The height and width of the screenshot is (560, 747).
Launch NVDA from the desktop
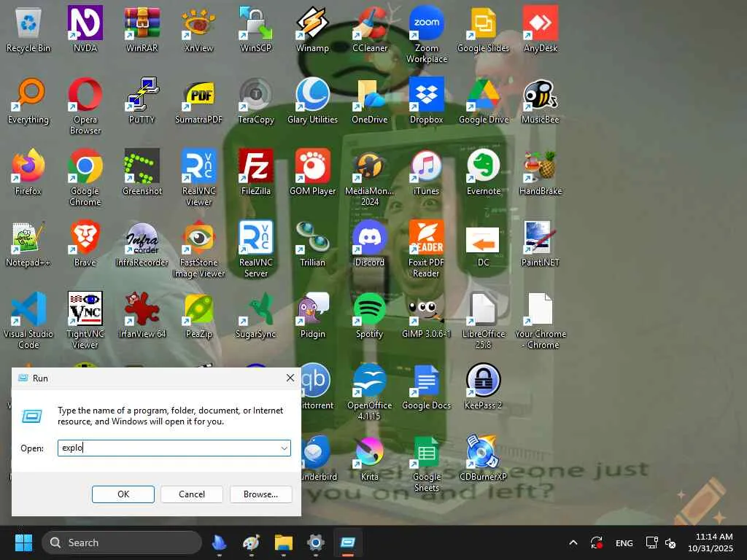(85, 29)
